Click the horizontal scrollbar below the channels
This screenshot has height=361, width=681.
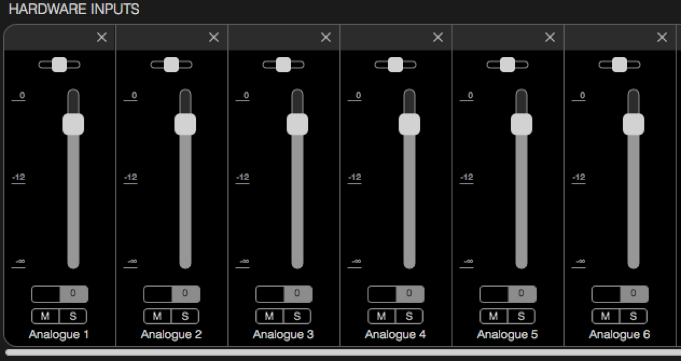(343, 352)
